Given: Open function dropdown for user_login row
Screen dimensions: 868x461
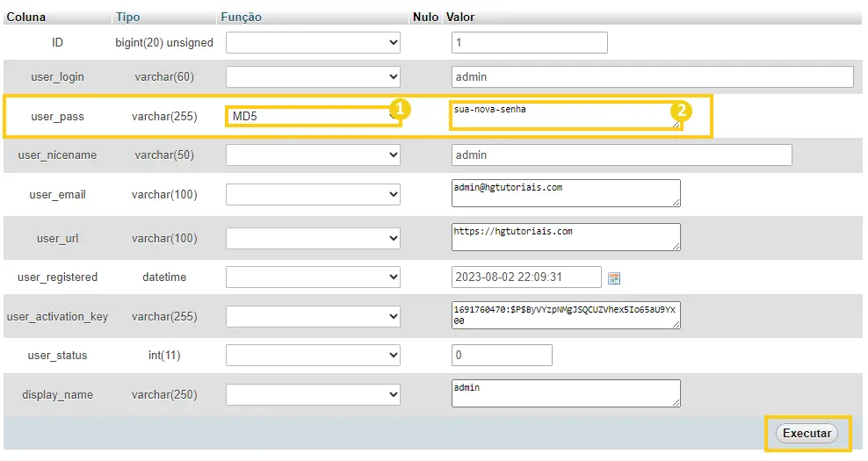Looking at the screenshot, I should click(313, 77).
